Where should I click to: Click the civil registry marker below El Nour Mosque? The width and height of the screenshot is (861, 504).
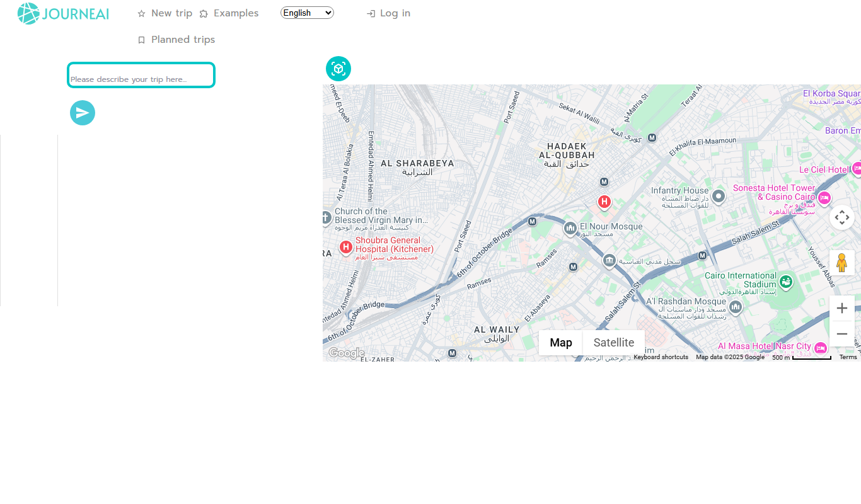609,260
